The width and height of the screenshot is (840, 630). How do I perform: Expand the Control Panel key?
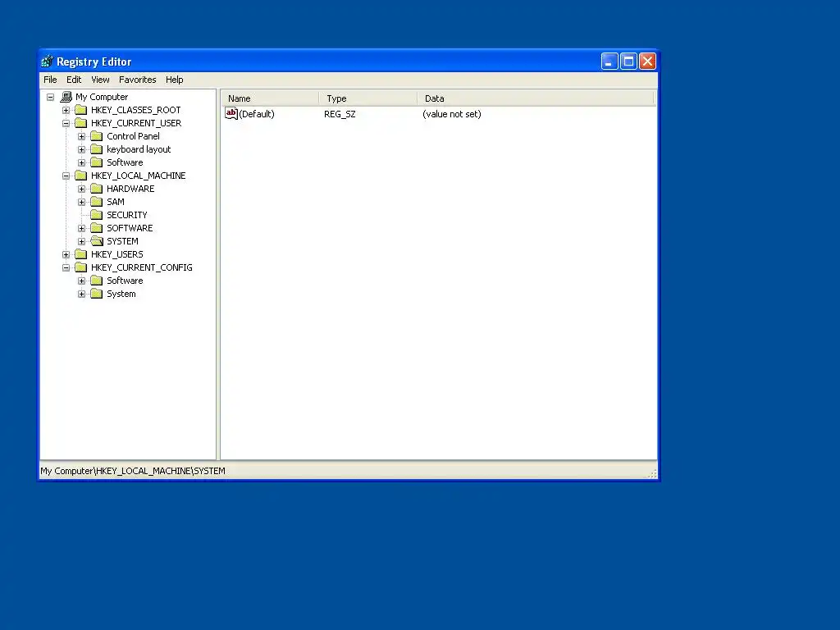[81, 137]
